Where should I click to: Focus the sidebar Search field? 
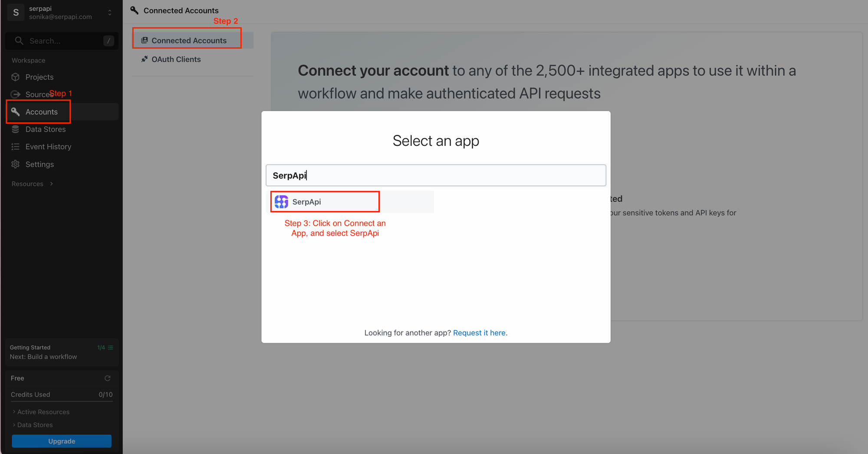pyautogui.click(x=62, y=41)
